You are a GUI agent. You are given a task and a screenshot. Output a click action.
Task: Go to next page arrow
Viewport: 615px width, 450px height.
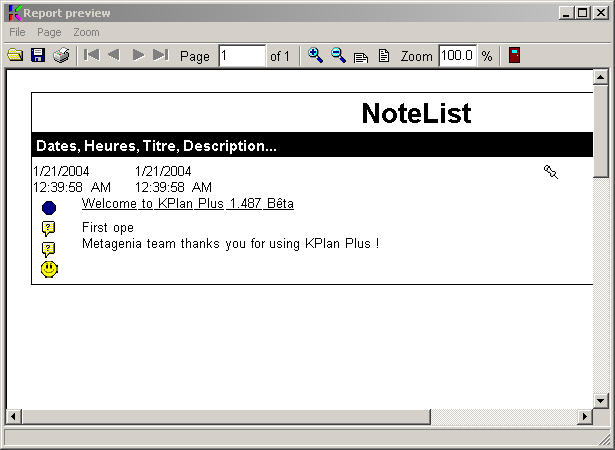[138, 55]
